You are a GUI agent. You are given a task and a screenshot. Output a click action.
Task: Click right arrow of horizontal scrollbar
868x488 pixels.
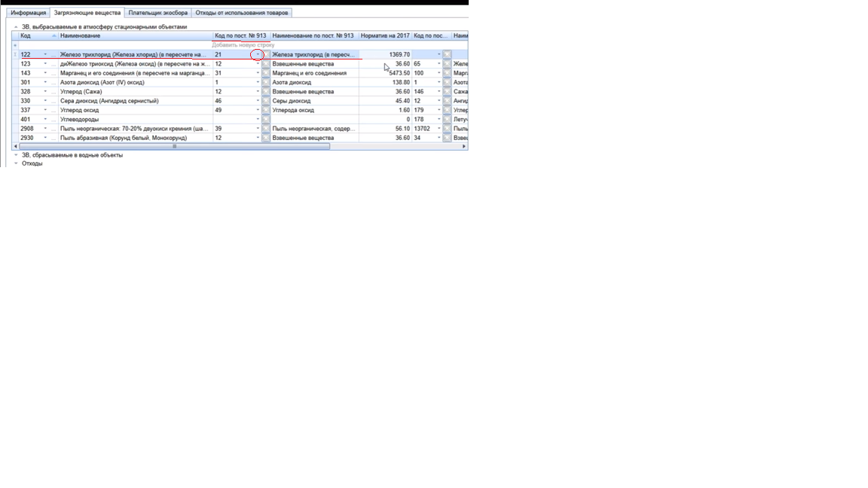pyautogui.click(x=464, y=146)
